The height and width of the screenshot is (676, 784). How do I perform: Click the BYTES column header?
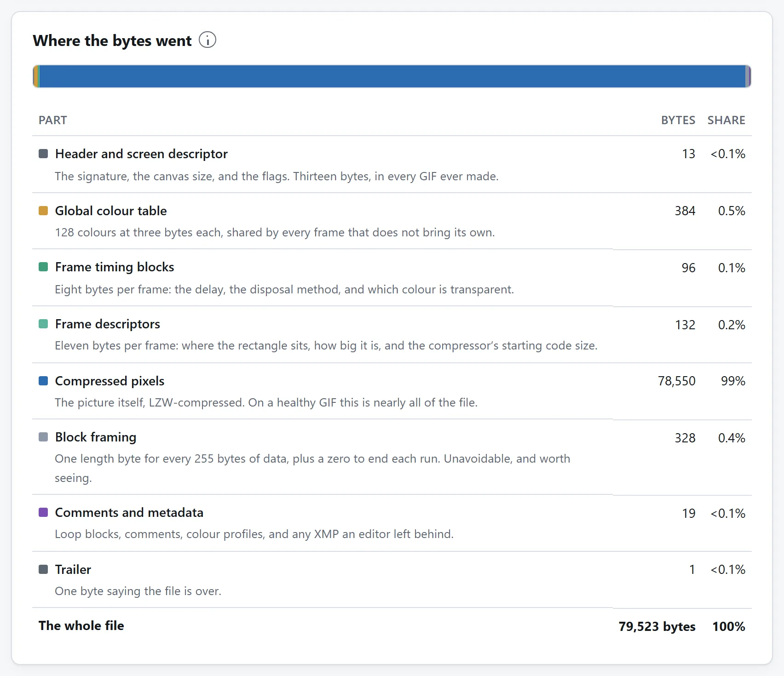[678, 120]
